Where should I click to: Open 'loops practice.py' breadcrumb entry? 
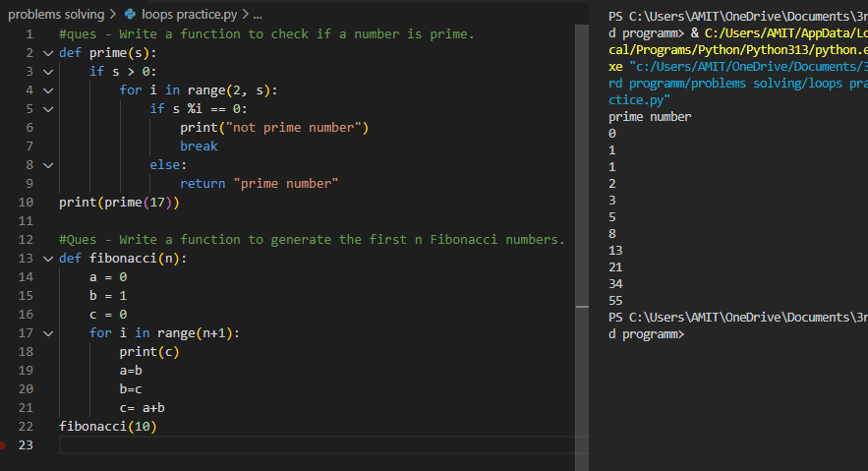pos(190,15)
